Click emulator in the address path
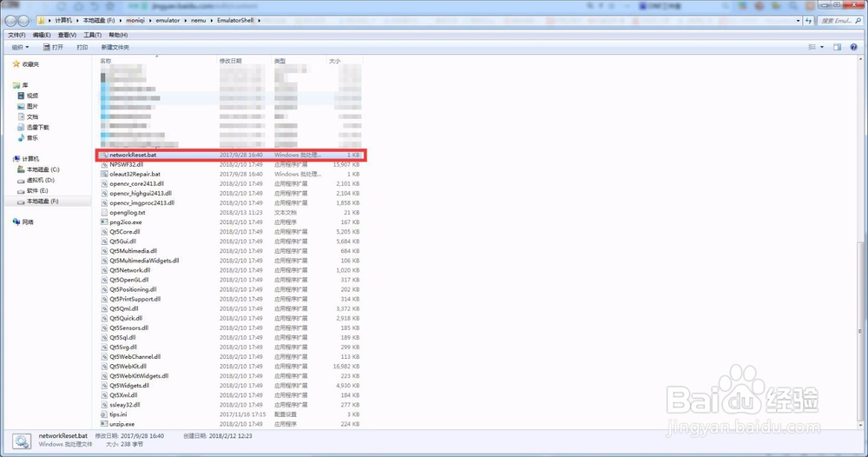 click(168, 21)
